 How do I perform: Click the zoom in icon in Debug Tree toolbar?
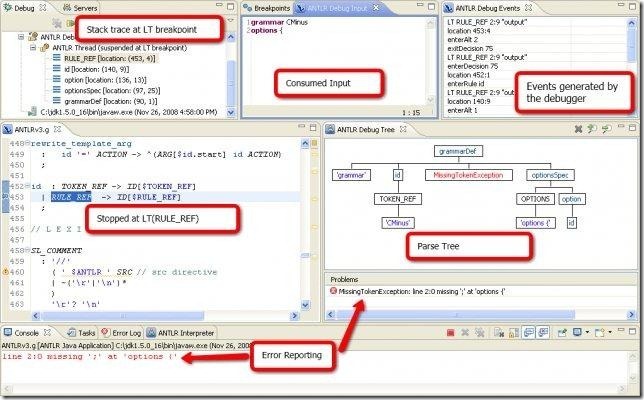[x=591, y=129]
